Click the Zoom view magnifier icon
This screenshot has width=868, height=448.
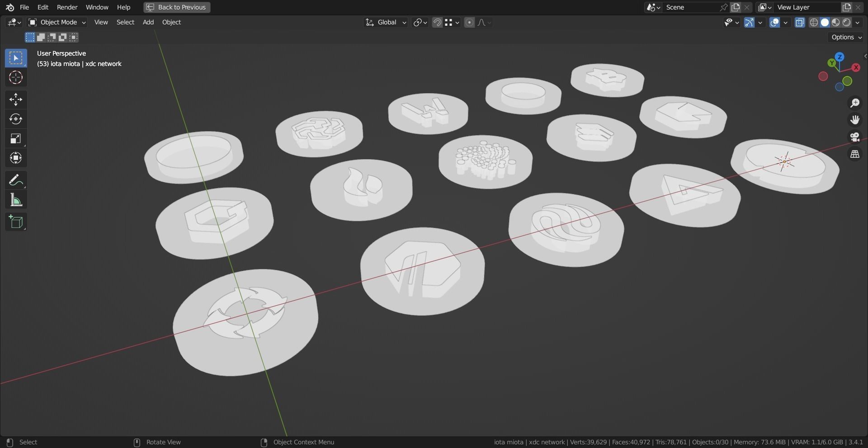point(855,103)
